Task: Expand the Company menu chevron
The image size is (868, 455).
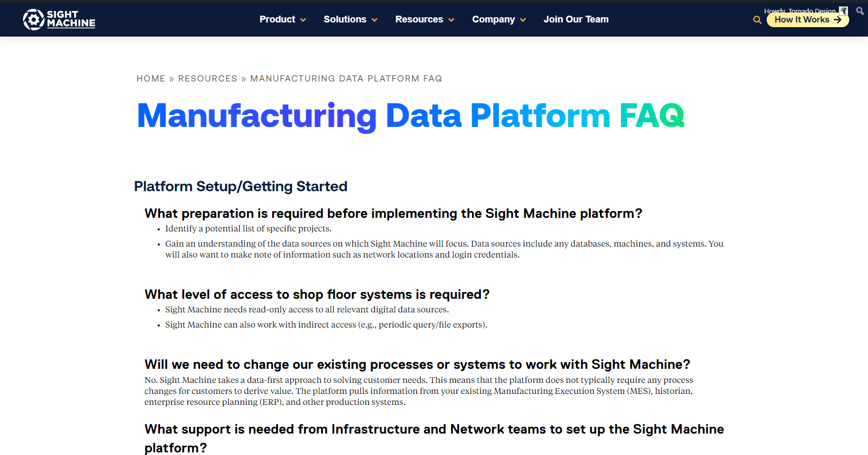Action: 523,20
